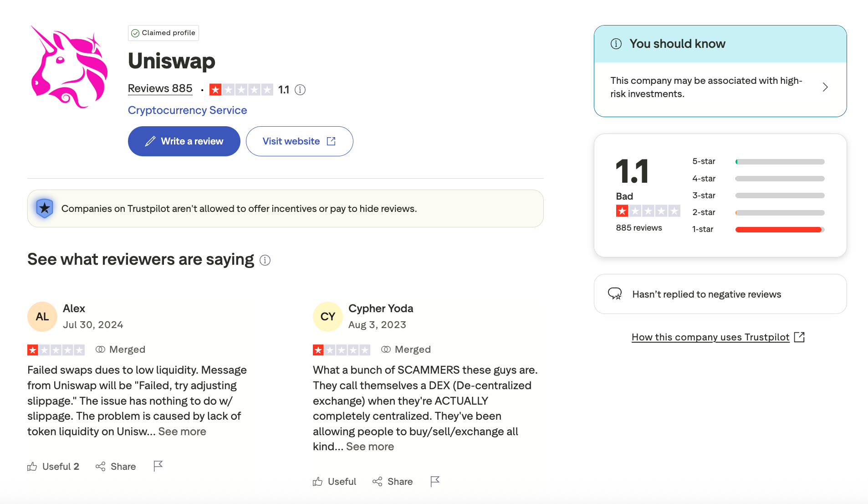This screenshot has height=504, width=868.
Task: Click external link icon beside How this company uses Trustpilot
Action: [x=799, y=337]
